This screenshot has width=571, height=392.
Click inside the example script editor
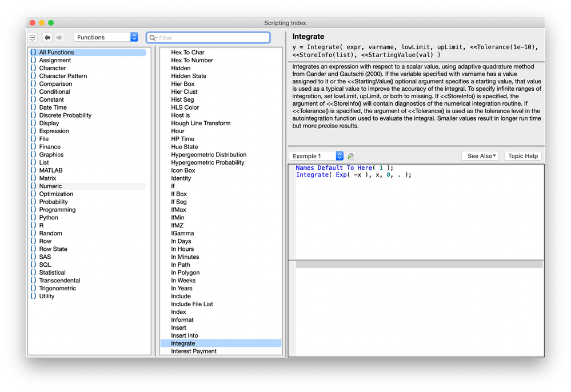point(416,212)
